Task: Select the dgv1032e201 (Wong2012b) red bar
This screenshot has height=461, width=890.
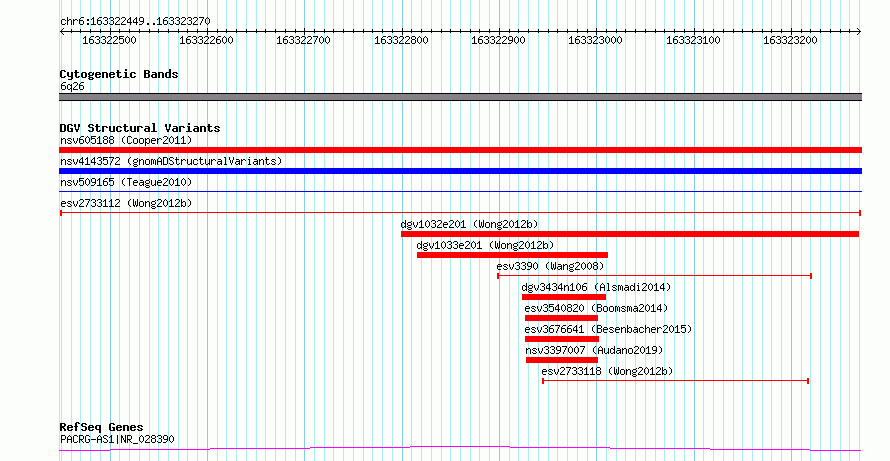Action: [630, 234]
